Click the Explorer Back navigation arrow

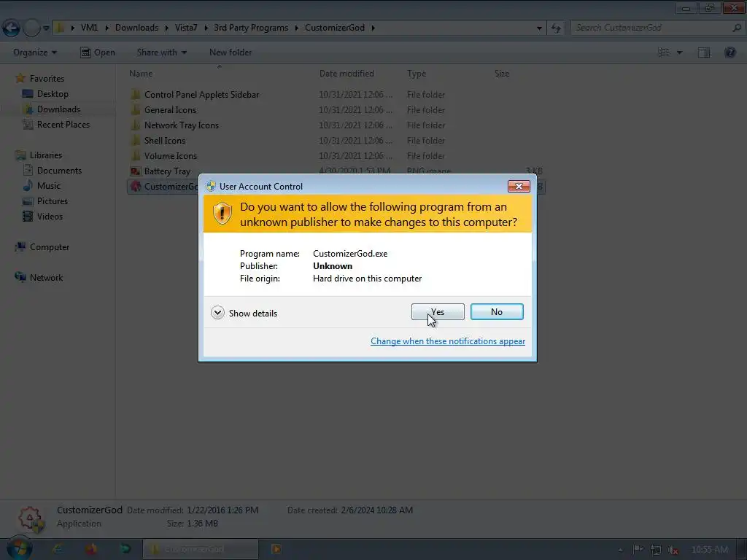tap(11, 28)
